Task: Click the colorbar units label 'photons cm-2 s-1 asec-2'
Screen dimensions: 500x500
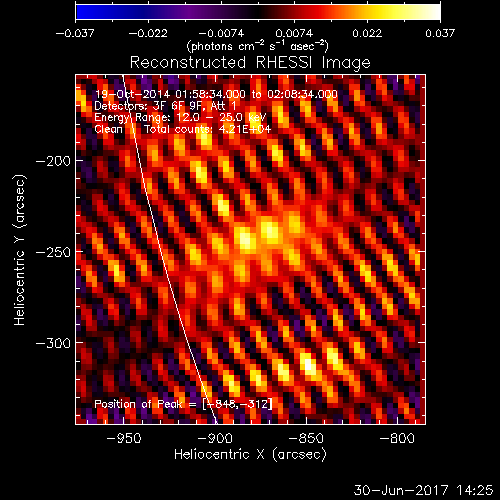Action: pyautogui.click(x=258, y=46)
